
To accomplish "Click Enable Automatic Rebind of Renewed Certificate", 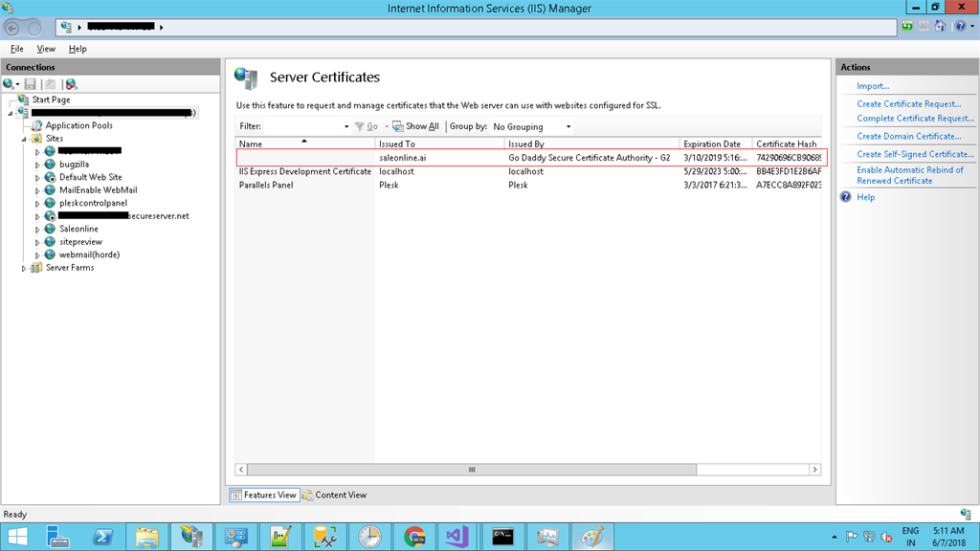I will 910,175.
